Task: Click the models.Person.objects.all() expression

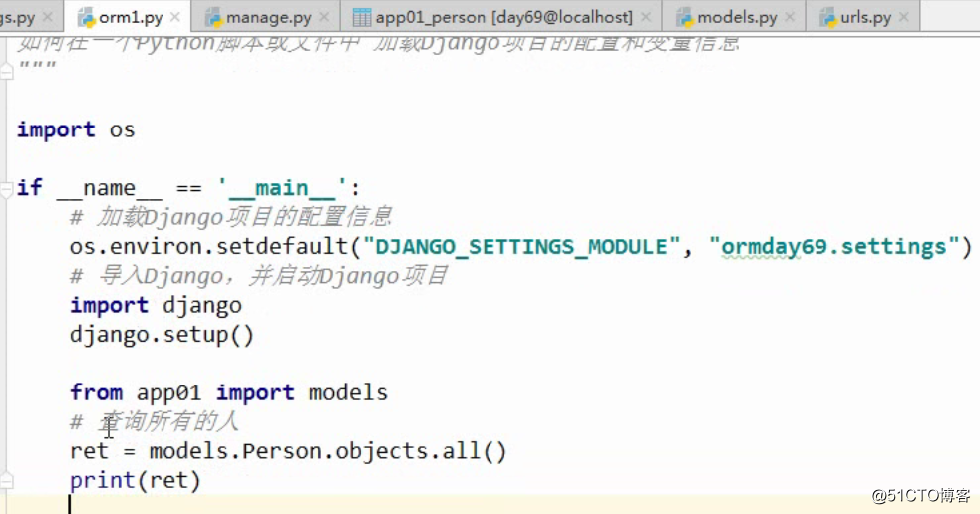Action: [328, 451]
